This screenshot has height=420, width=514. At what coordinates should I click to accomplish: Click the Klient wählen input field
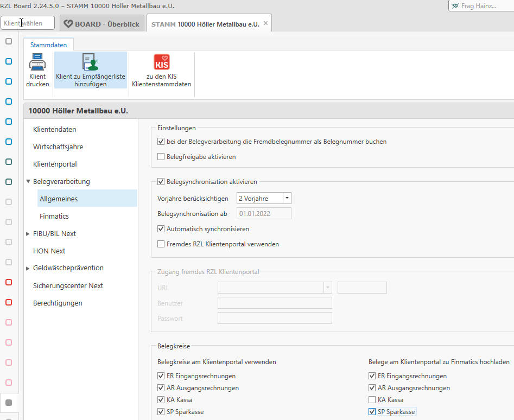coord(27,23)
